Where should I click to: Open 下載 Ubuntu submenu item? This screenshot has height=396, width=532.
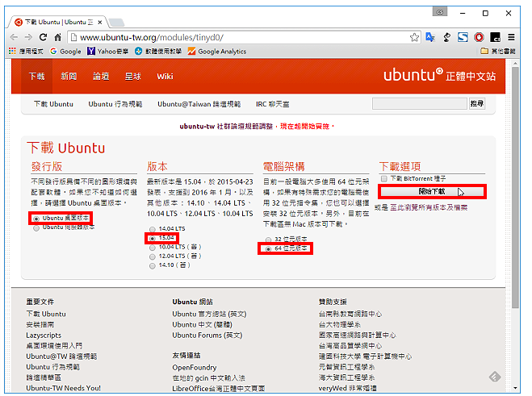tap(53, 104)
